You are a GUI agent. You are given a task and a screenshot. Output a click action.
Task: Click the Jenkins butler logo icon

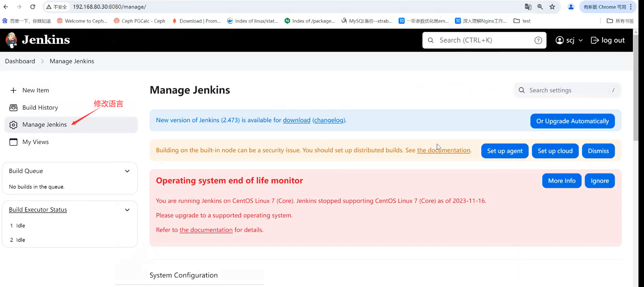click(11, 40)
